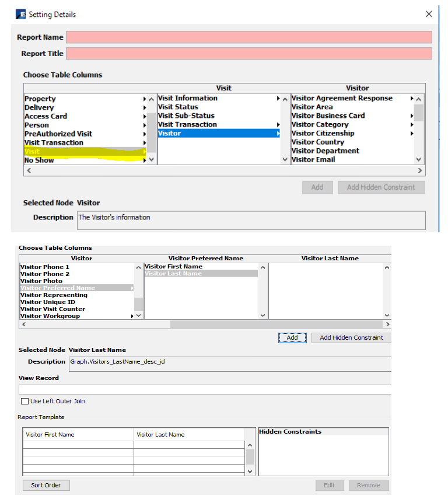This screenshot has height=499, width=448.
Task: Select Visitor Country item
Action: pyautogui.click(x=318, y=142)
